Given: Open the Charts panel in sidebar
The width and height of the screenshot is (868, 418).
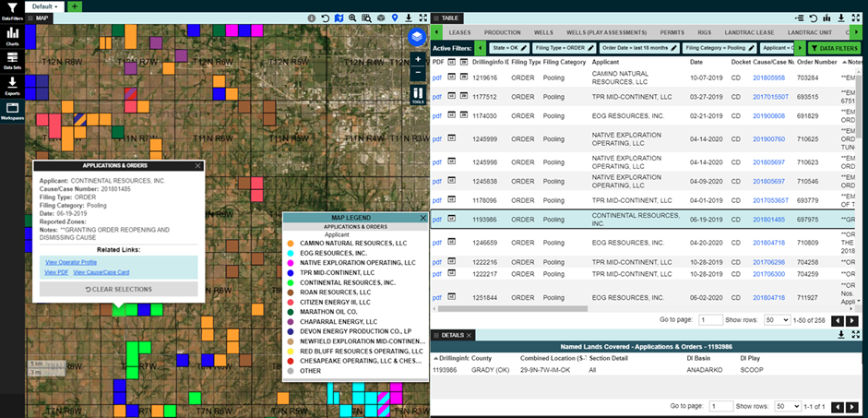Looking at the screenshot, I should click(x=12, y=37).
